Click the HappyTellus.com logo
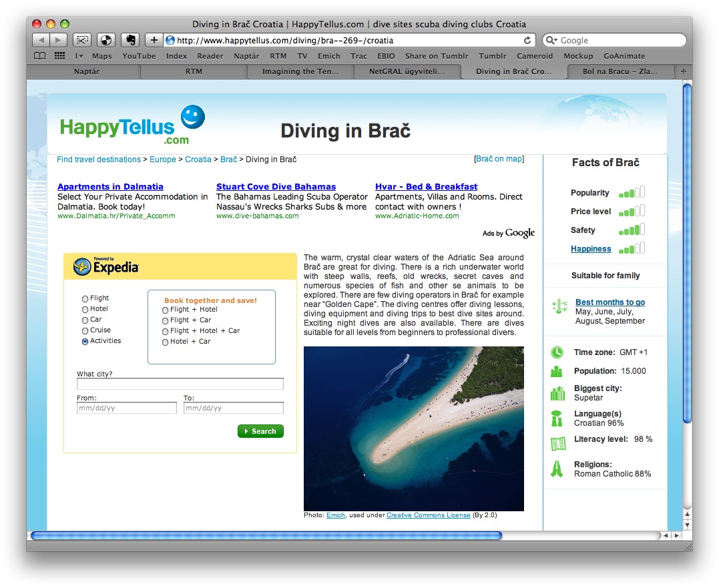The height and width of the screenshot is (588, 719). pos(133,125)
